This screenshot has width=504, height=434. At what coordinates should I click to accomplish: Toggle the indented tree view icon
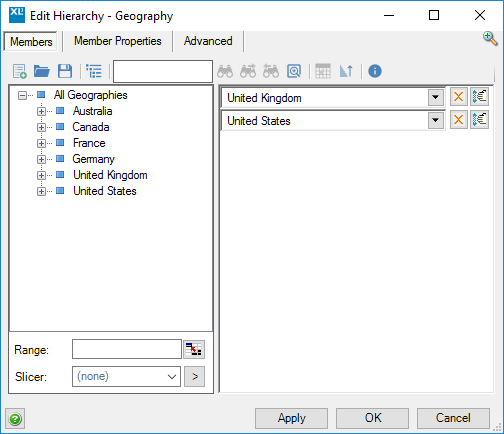click(94, 71)
